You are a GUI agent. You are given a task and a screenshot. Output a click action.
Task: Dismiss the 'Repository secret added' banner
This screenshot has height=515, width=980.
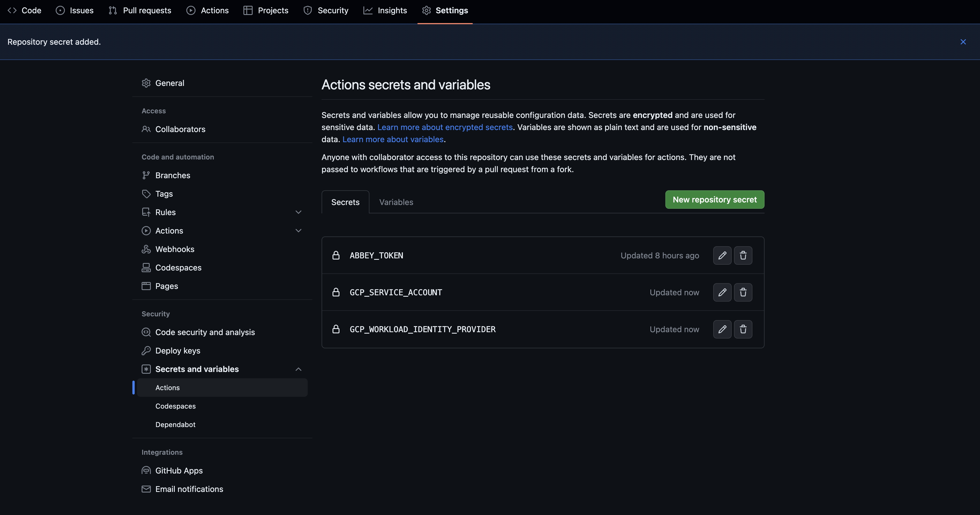point(963,42)
